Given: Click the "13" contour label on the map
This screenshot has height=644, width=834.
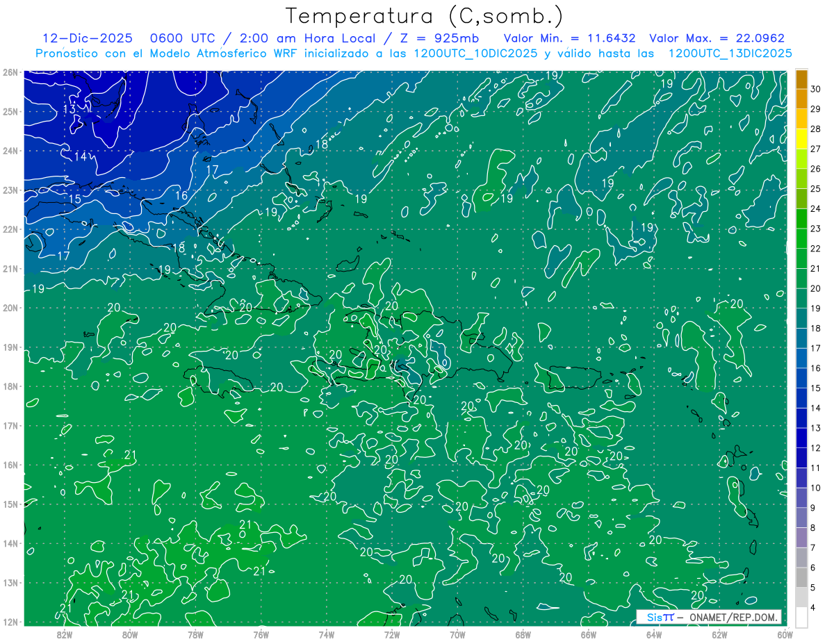Looking at the screenshot, I should (69, 110).
